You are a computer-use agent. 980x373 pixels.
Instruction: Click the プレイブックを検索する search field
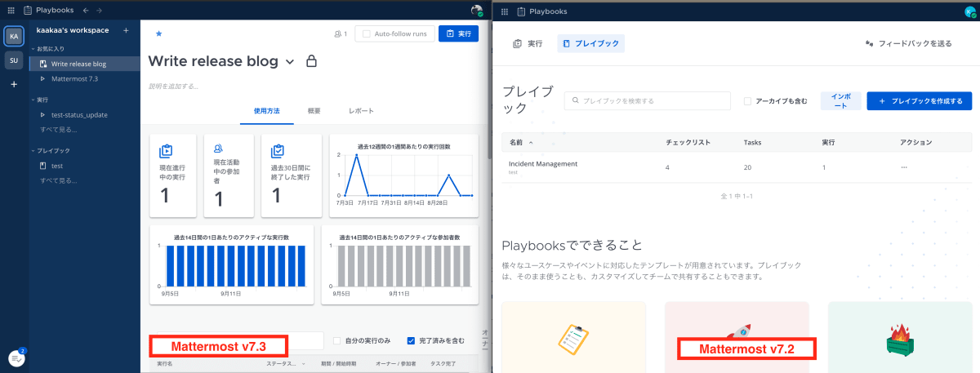[647, 101]
